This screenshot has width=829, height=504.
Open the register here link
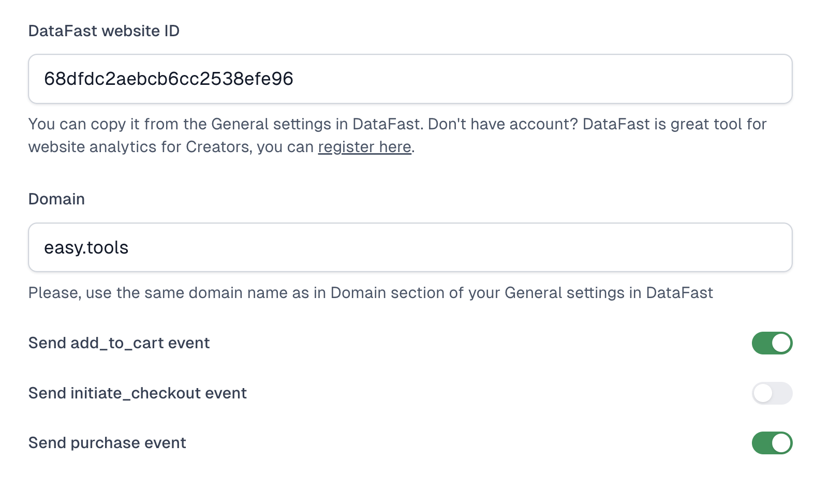click(364, 147)
